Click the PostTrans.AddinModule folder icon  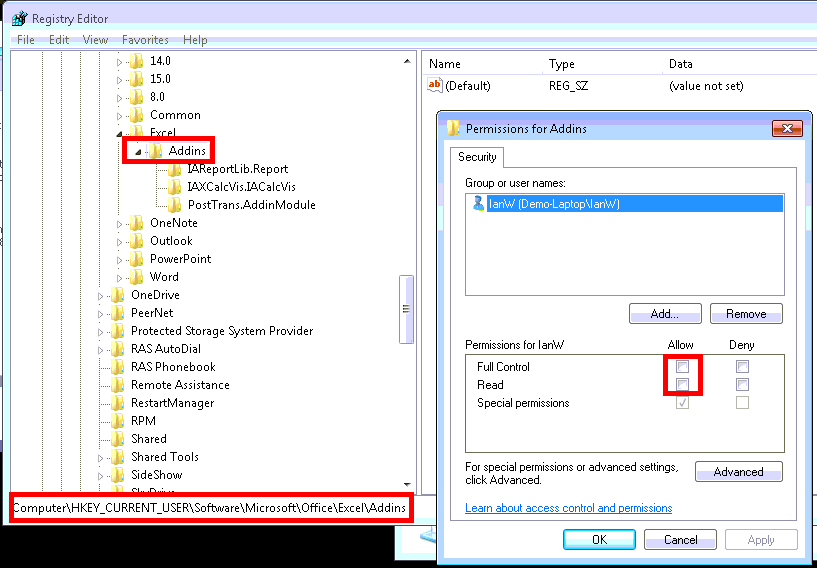click(x=175, y=205)
